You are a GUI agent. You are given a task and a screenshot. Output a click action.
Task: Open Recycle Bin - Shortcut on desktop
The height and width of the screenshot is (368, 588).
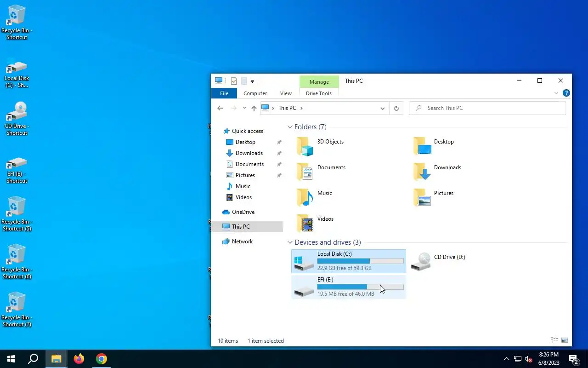point(17,23)
